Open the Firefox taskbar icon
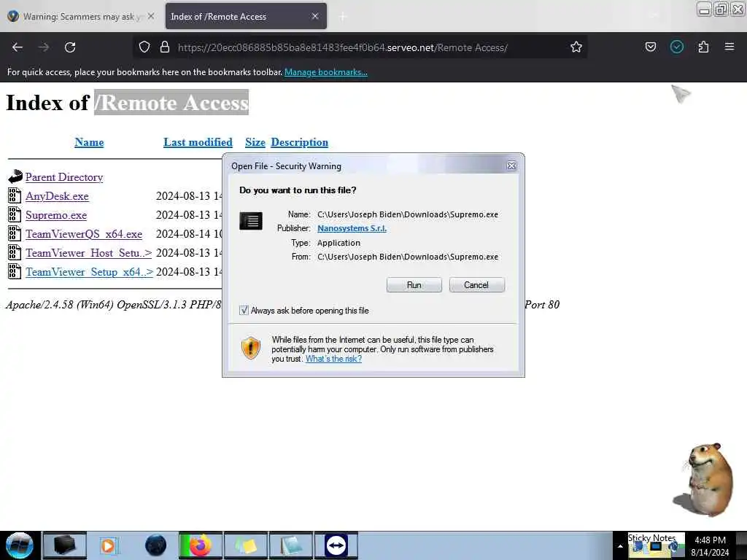Viewport: 747px width, 560px height. pos(201,545)
